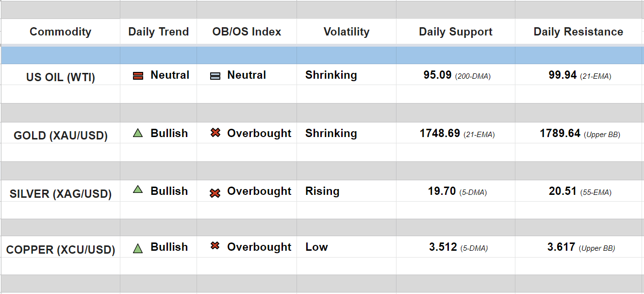644x294 pixels.
Task: Select the GOLD (XAU/USD) row label
Action: tap(60, 136)
